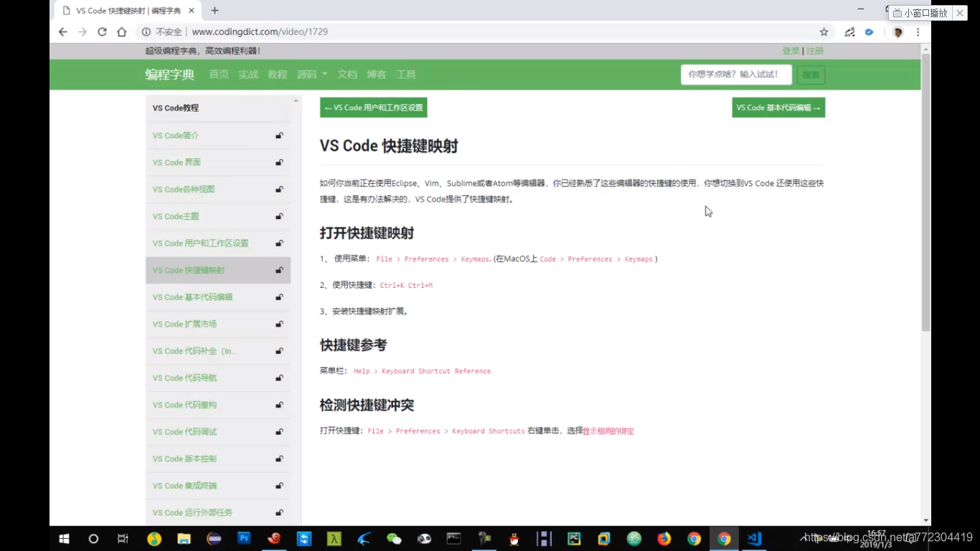Click the lock icon beside VS Code 集成终端

click(279, 486)
